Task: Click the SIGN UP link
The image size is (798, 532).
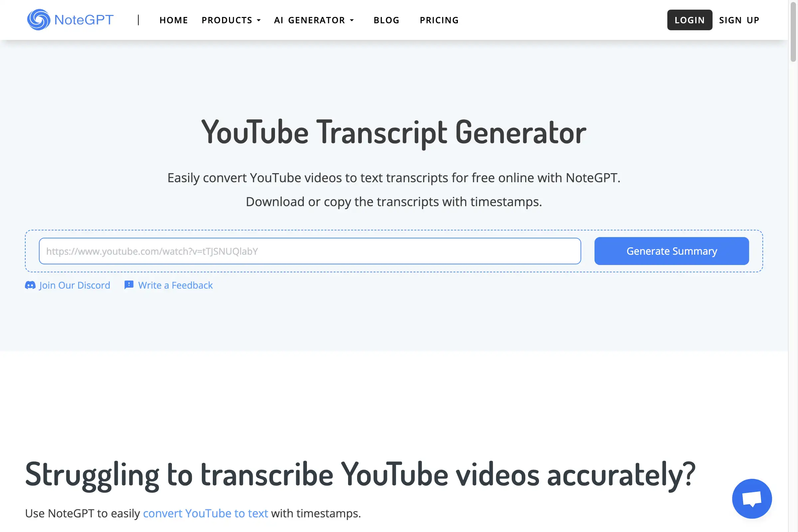Action: pyautogui.click(x=739, y=20)
